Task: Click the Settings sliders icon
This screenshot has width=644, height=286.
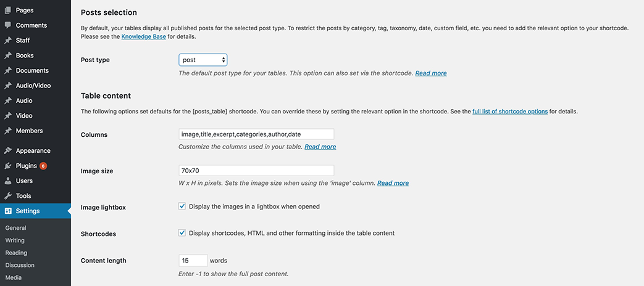Action: click(7, 211)
